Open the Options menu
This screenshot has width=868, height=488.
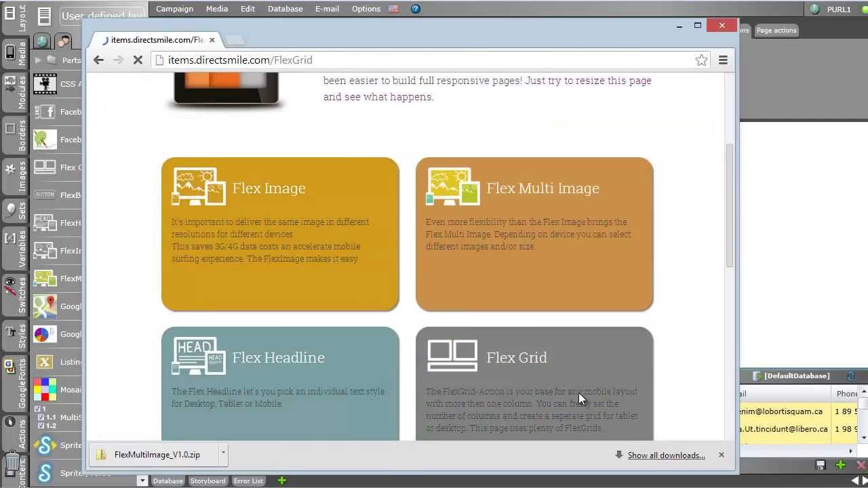[x=366, y=9]
